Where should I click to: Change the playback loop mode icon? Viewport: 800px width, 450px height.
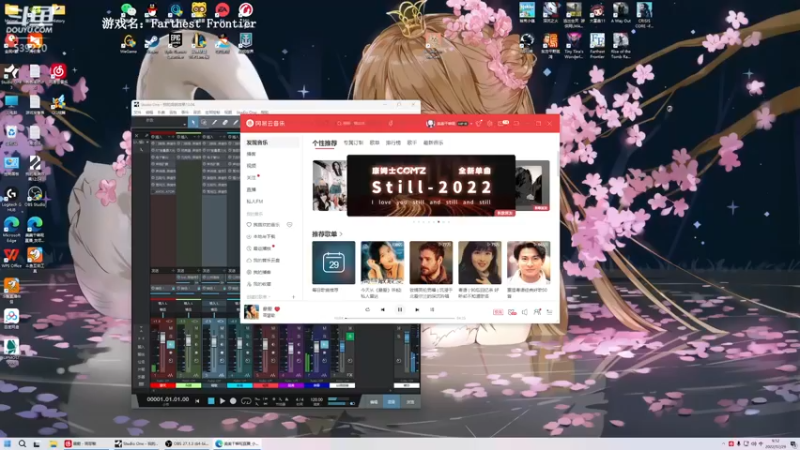(367, 309)
